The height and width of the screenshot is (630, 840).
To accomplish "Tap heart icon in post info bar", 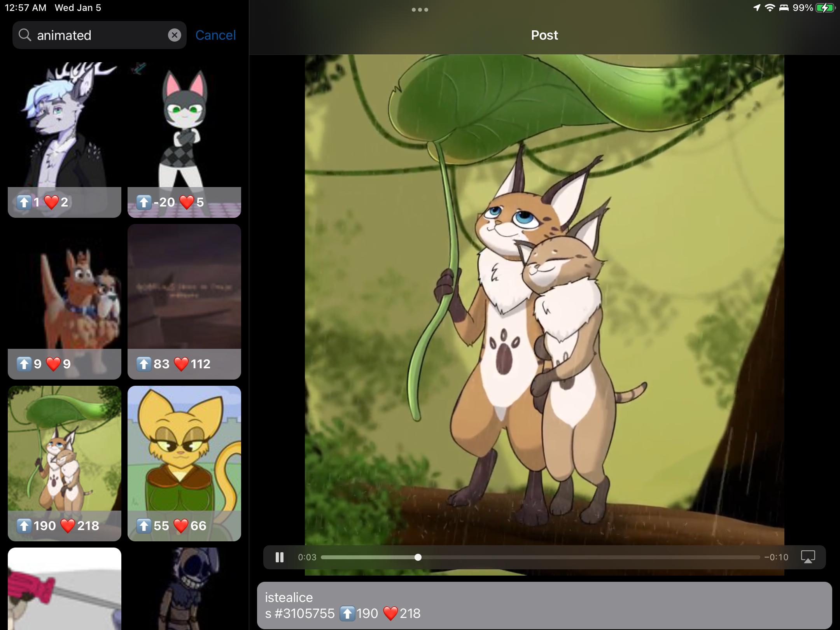I will point(390,614).
